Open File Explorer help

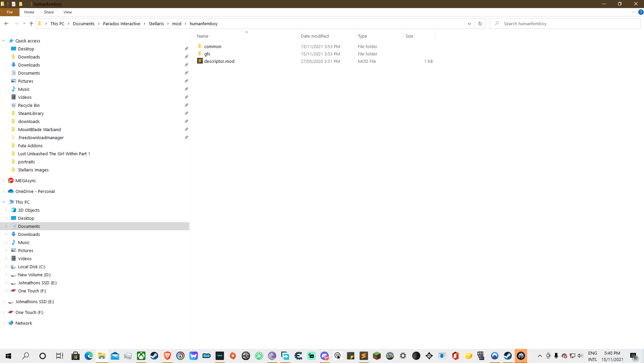[x=641, y=12]
